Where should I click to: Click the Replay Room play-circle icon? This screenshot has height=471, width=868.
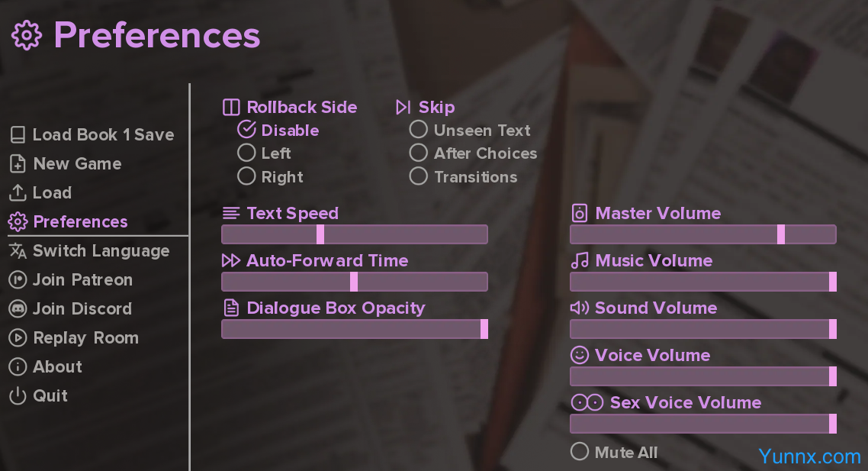pyautogui.click(x=18, y=338)
